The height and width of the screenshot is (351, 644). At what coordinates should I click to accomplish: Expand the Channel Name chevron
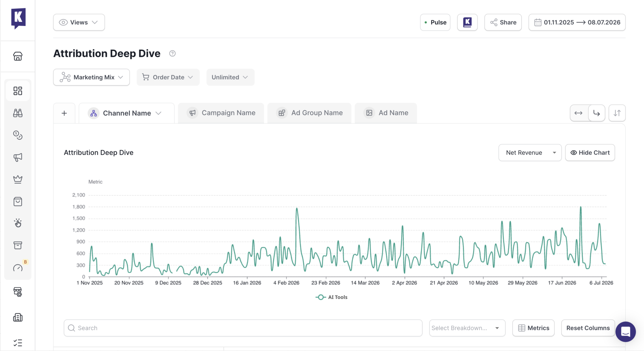coord(159,113)
